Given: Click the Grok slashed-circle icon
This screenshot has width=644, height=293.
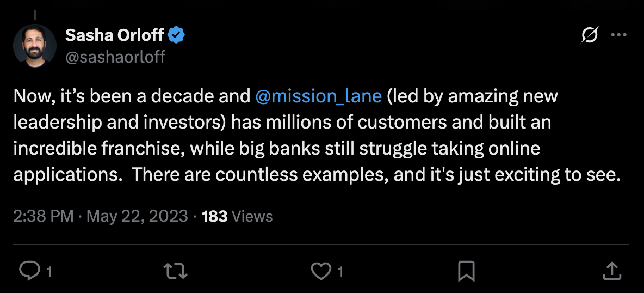Looking at the screenshot, I should pos(590,35).
